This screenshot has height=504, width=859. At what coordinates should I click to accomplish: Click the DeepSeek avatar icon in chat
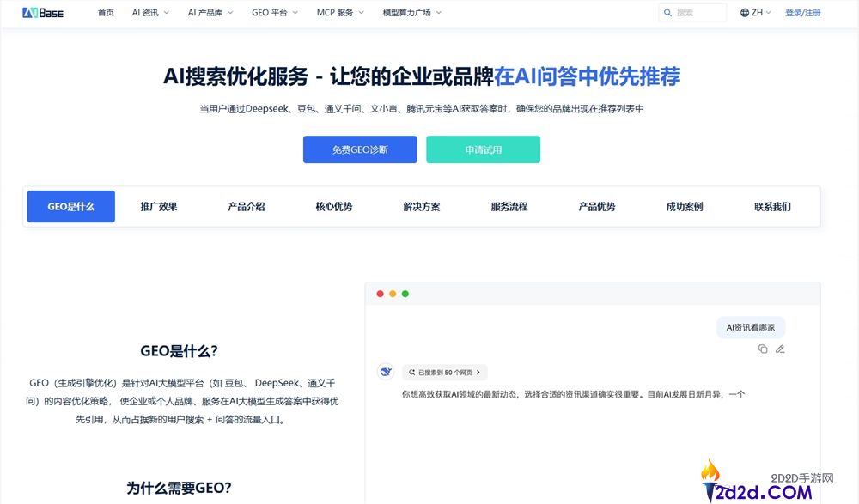[x=386, y=372]
